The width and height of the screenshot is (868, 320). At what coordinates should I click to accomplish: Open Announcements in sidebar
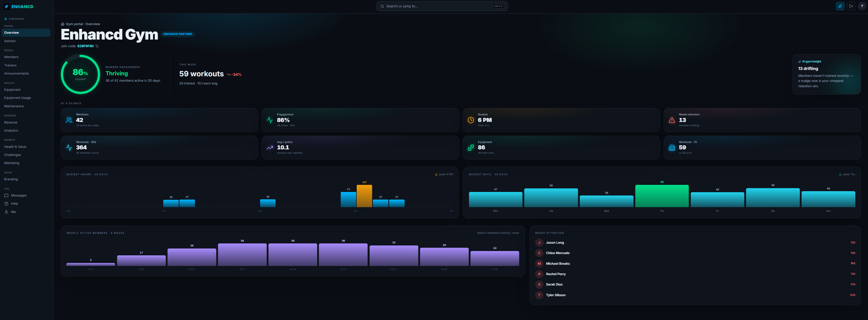[x=26, y=74]
